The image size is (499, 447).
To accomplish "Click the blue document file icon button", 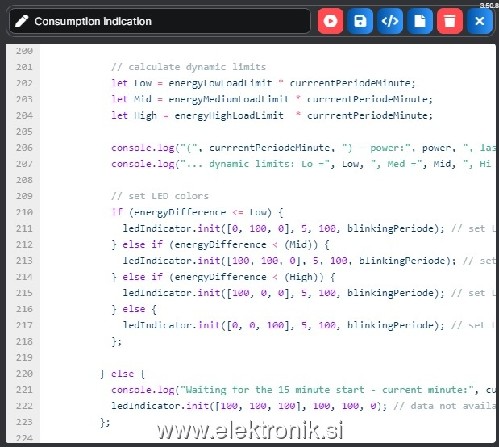I will tap(420, 21).
